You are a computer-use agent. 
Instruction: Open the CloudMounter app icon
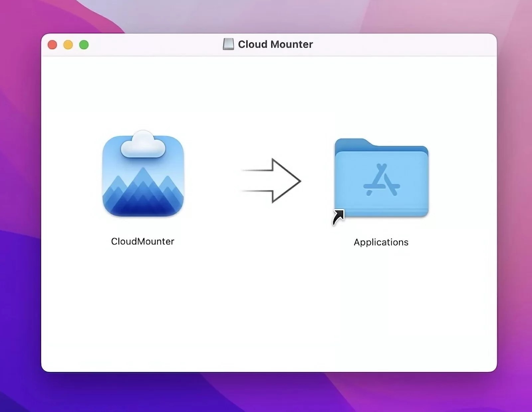[x=142, y=175]
